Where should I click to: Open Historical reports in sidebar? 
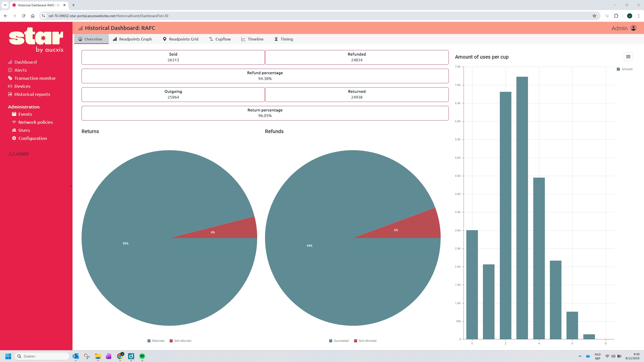(29, 94)
